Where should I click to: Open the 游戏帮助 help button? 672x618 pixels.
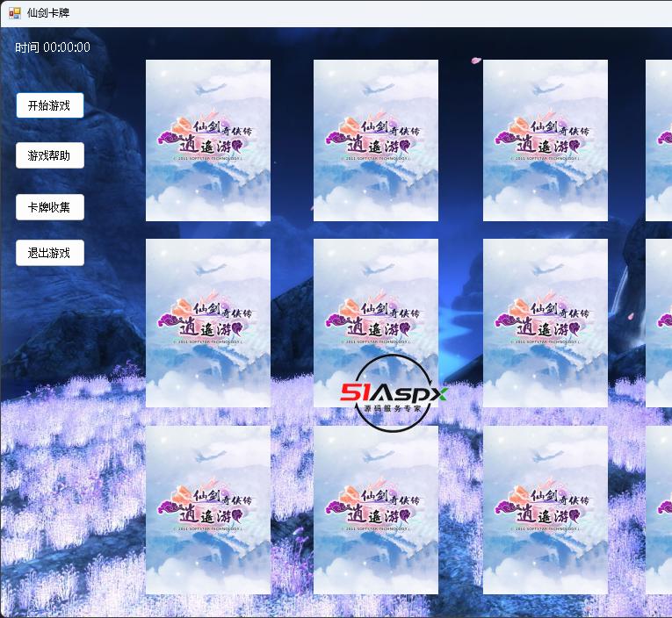50,155
